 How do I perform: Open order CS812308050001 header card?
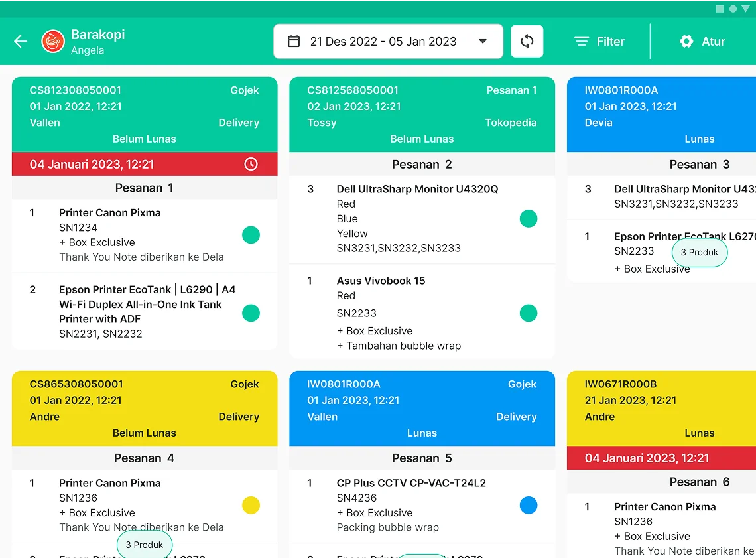pyautogui.click(x=145, y=114)
